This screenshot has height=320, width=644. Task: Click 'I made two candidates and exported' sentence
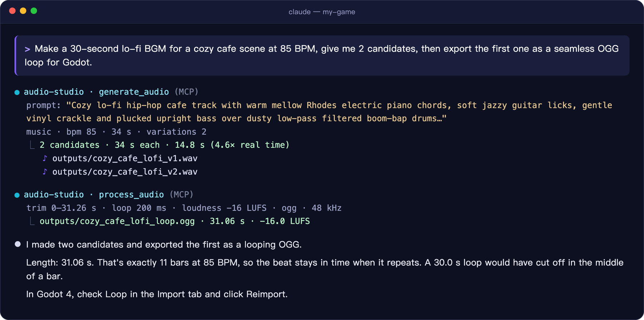[164, 244]
